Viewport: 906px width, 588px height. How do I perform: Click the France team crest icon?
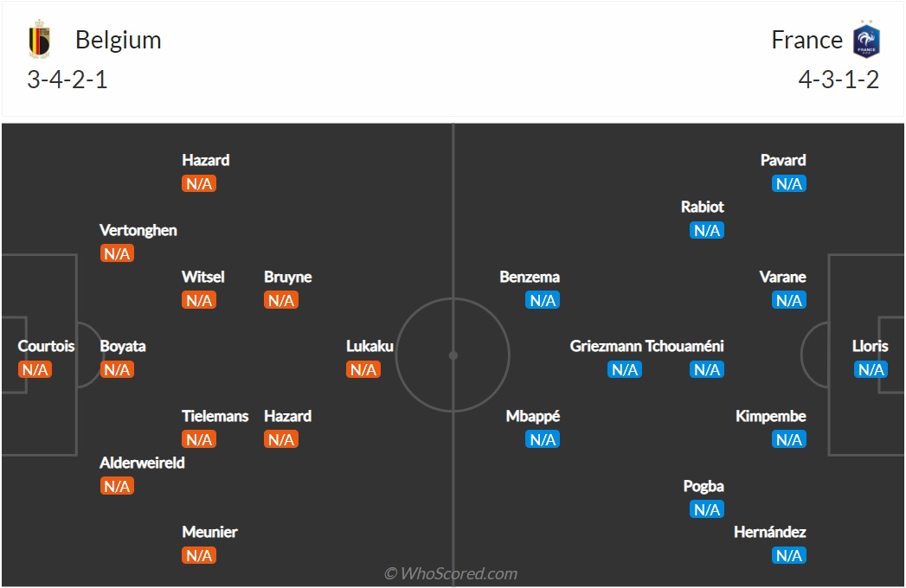click(866, 41)
